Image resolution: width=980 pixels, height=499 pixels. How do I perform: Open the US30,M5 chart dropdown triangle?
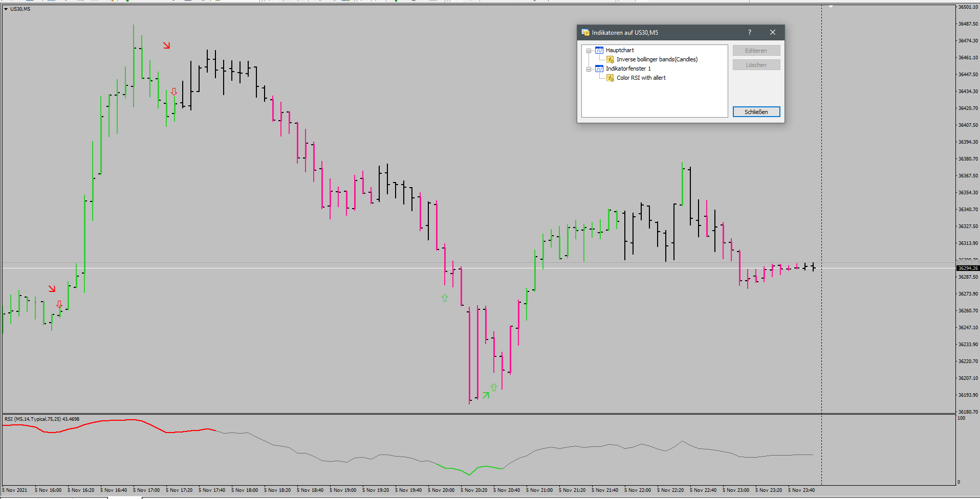pyautogui.click(x=6, y=9)
